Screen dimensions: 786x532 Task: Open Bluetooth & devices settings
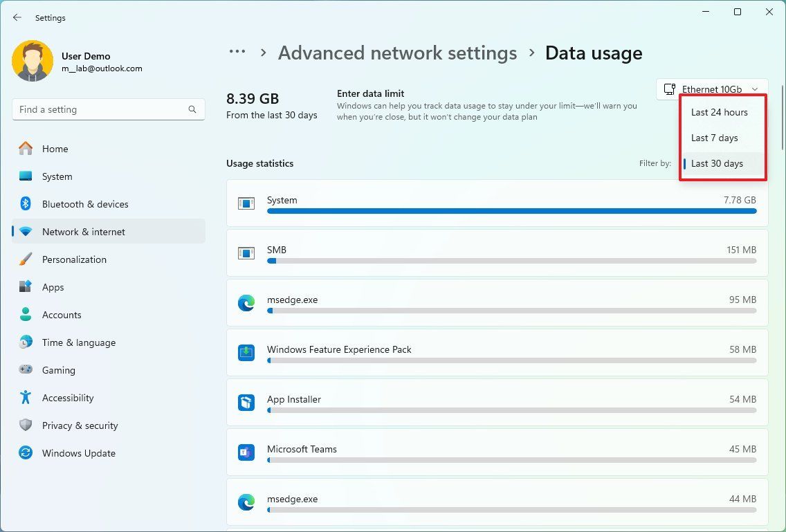(86, 204)
